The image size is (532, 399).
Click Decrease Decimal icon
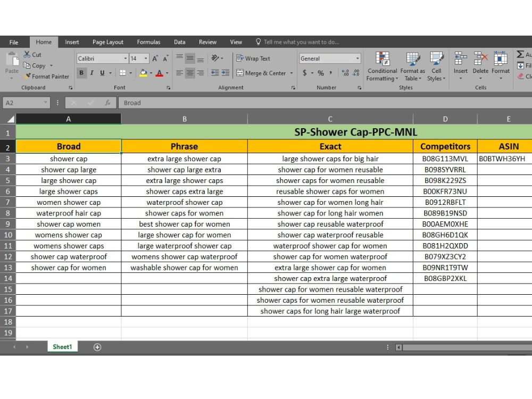point(356,72)
